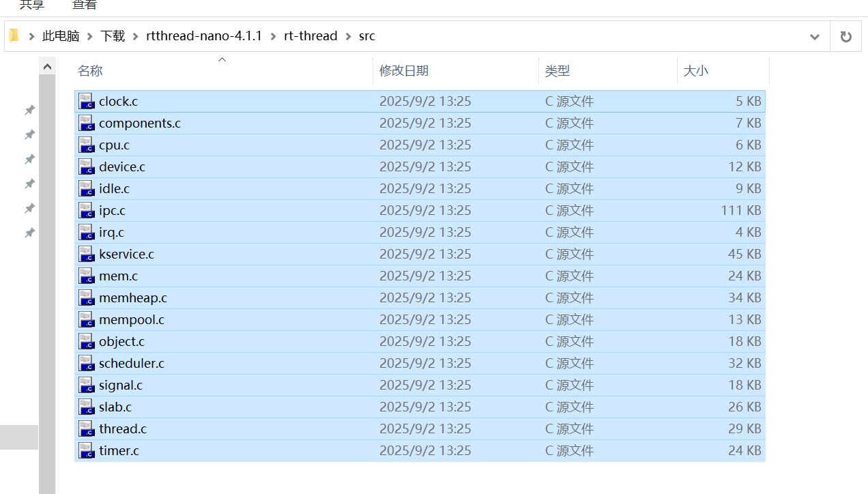Click the mem.c file icon
This screenshot has height=494, width=868.
tap(86, 276)
